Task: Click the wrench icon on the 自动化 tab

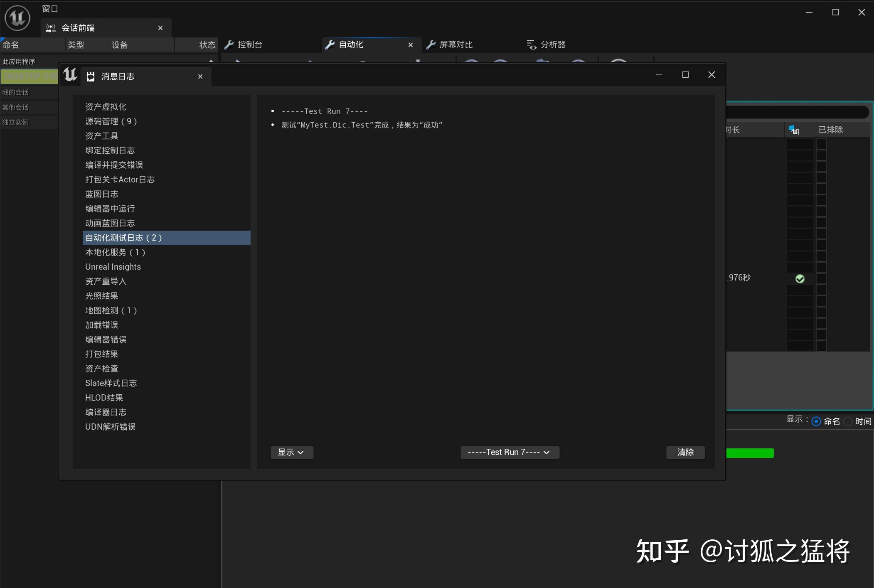Action: pyautogui.click(x=330, y=44)
